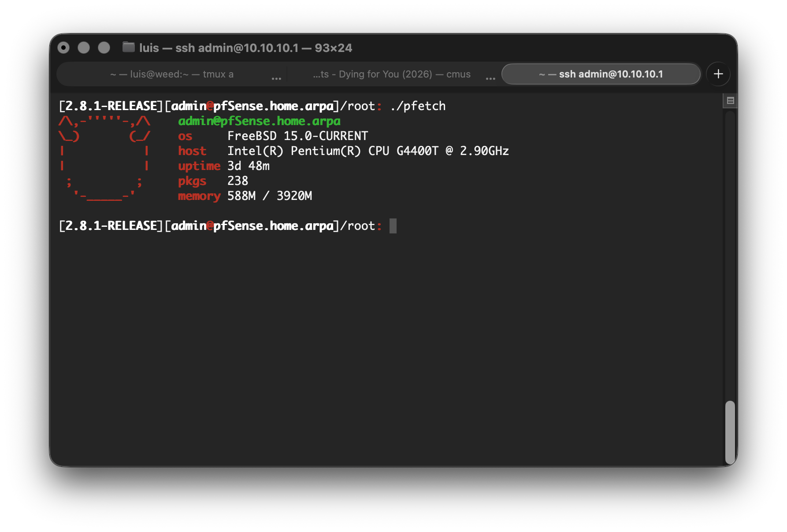Click the cursor block at the empty prompt

click(393, 226)
